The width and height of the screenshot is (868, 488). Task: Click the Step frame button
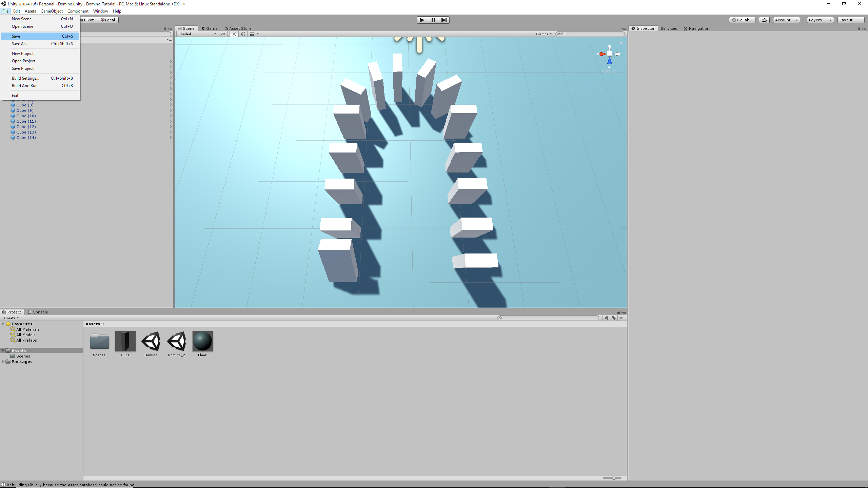444,20
